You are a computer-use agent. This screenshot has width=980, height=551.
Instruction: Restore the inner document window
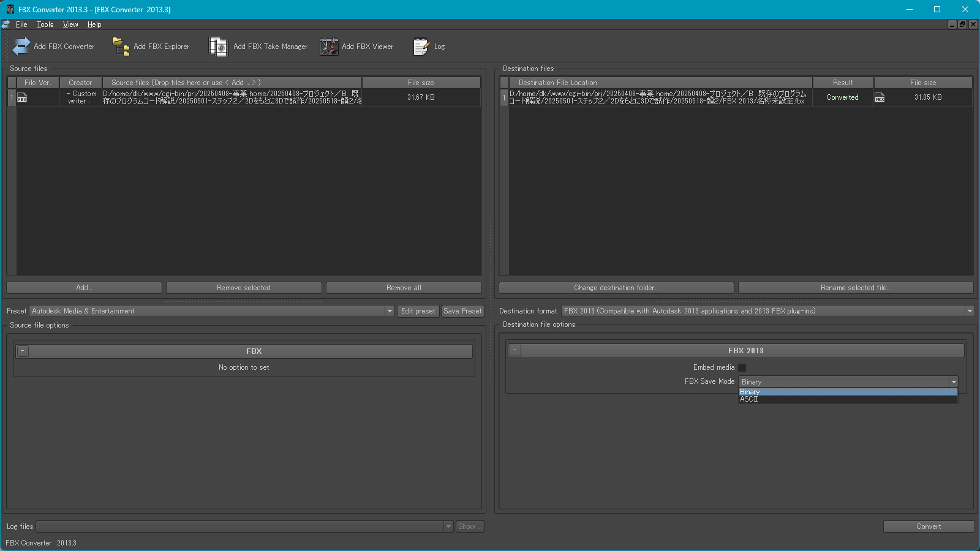(962, 24)
